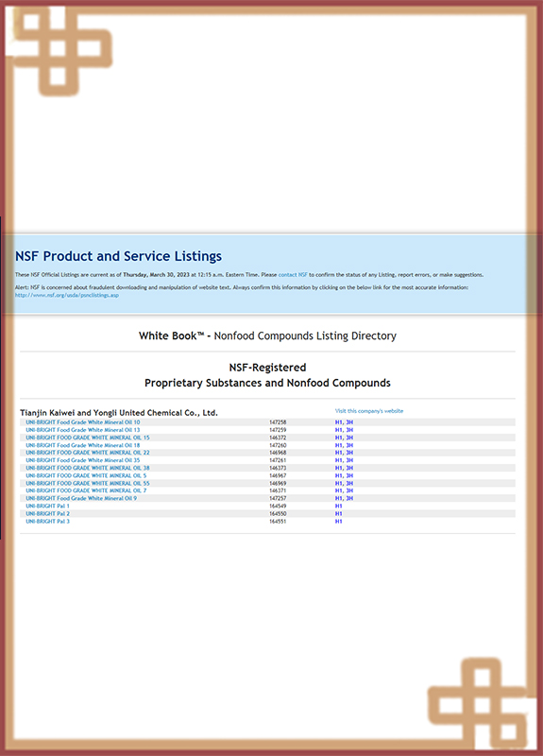This screenshot has width=543, height=756.
Task: Select registration number 146969
Action: point(278,483)
